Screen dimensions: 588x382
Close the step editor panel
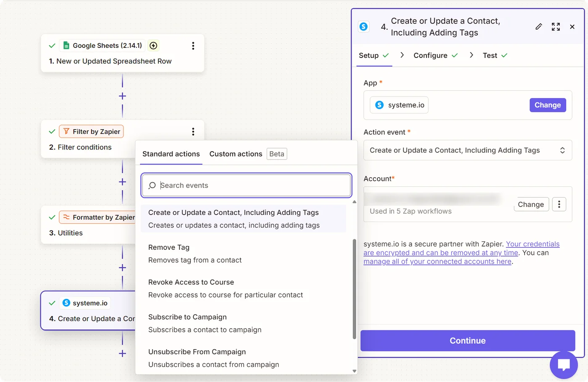coord(572,27)
